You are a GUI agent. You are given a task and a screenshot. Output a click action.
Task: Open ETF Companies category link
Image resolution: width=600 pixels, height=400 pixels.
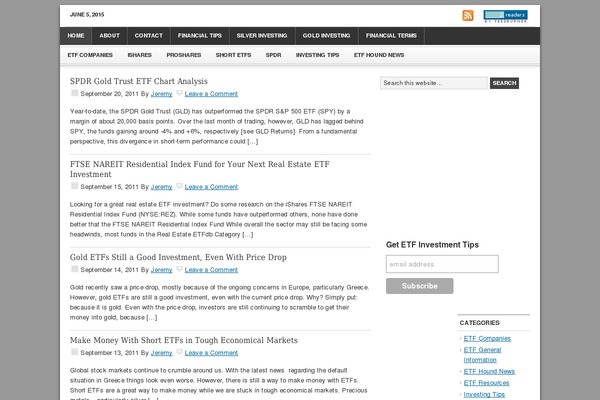click(x=487, y=338)
